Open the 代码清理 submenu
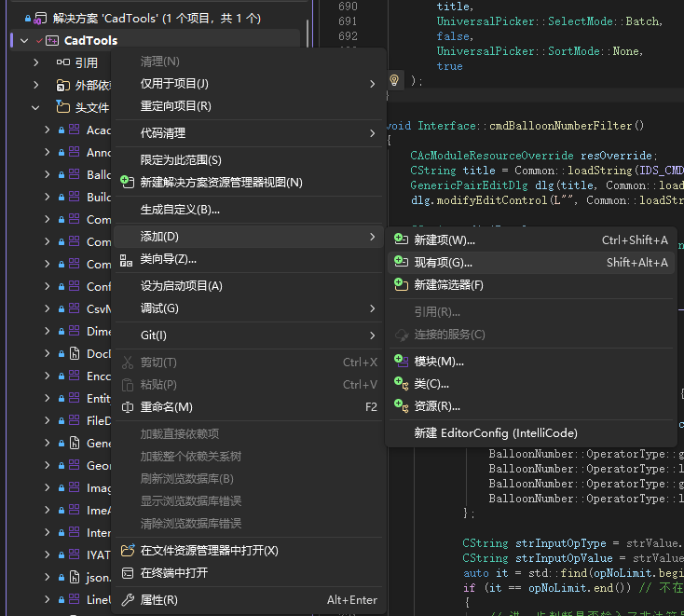The height and width of the screenshot is (616, 684). (249, 133)
